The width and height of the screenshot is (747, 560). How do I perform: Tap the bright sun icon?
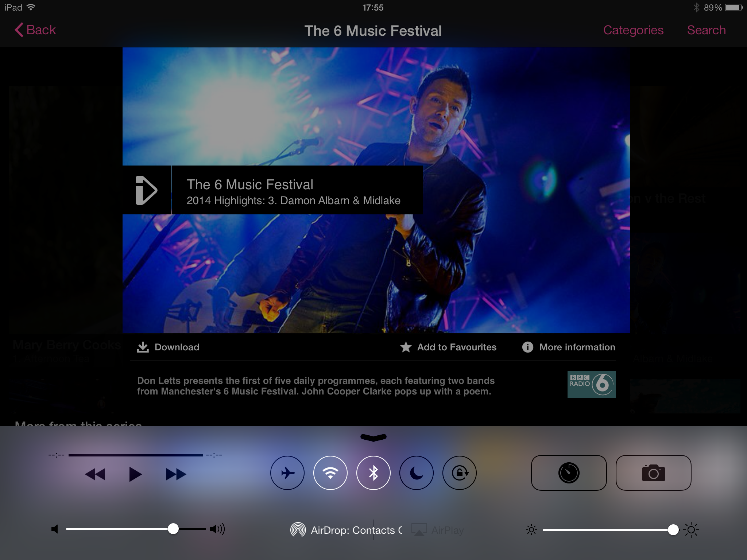click(691, 530)
